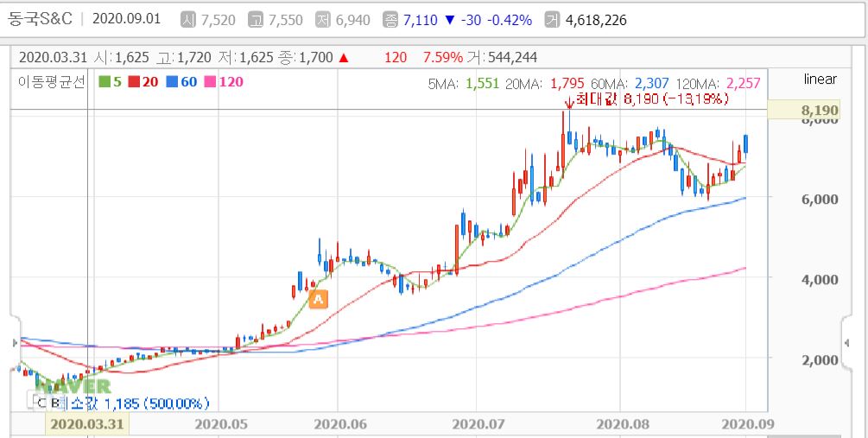Click the closing price 7,110
Viewport: 868px width, 438px height.
(x=420, y=21)
